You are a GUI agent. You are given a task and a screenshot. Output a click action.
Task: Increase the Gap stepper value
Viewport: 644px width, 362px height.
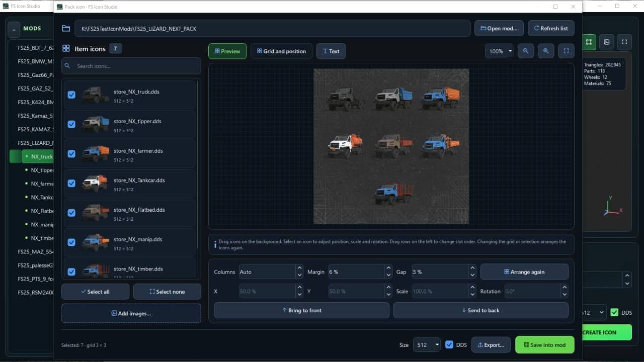pyautogui.click(x=472, y=268)
